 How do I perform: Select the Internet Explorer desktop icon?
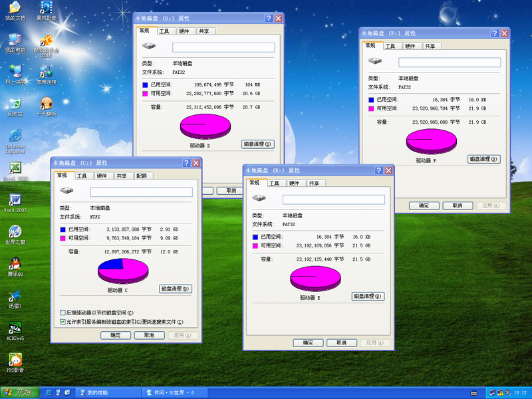pyautogui.click(x=15, y=142)
